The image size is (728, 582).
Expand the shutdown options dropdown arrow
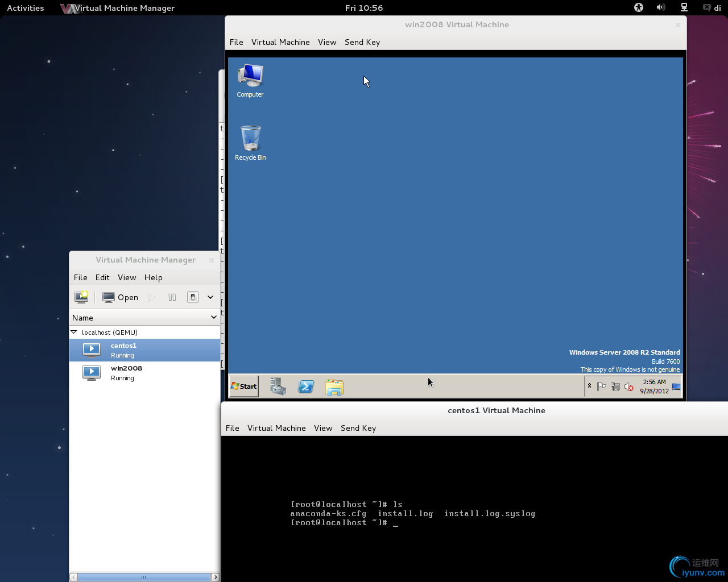click(x=210, y=297)
